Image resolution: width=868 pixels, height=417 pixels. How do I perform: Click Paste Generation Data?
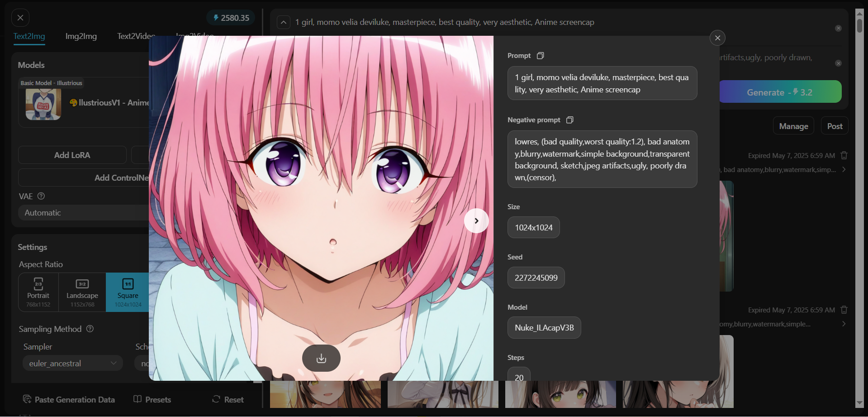69,399
